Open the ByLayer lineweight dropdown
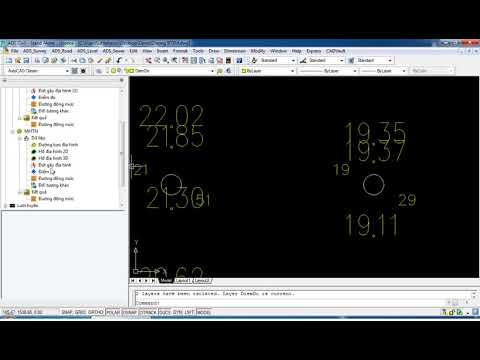The width and height of the screenshot is (480, 360). coord(404,71)
